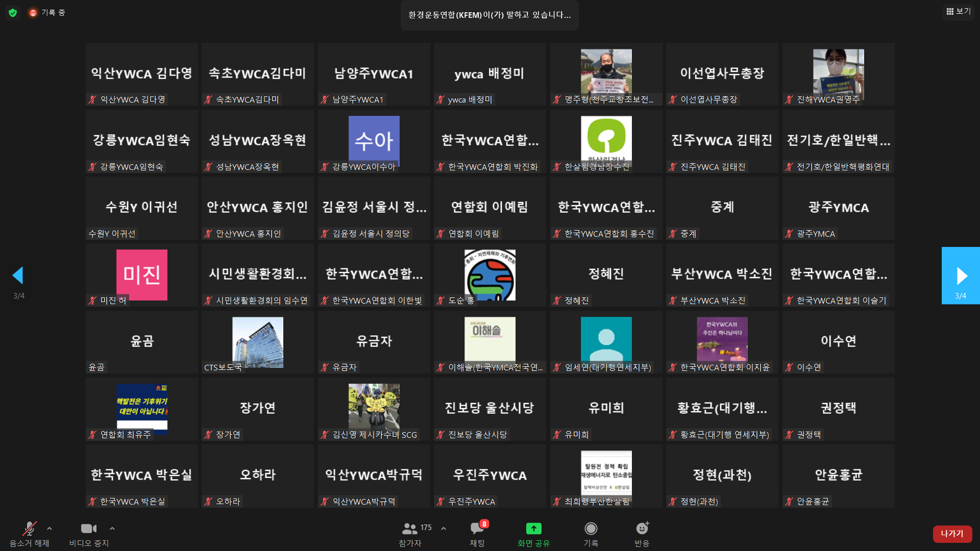Click name label 김윤정 서울시 정의당
Screen dimensions: 980x551
(371, 234)
